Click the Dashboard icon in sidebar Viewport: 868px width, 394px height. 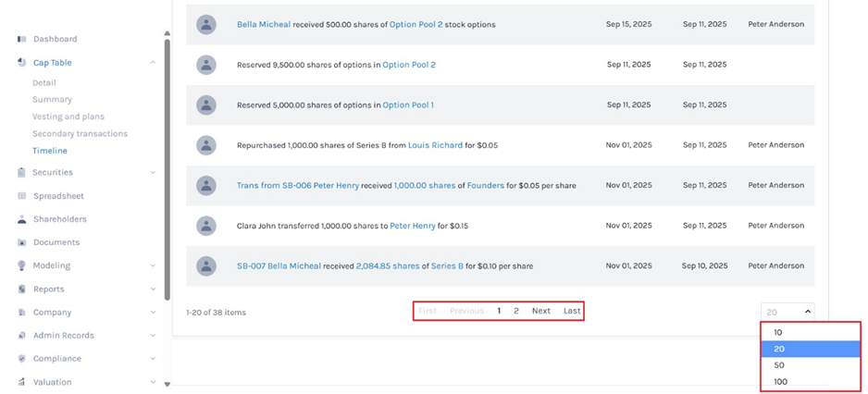pyautogui.click(x=22, y=40)
